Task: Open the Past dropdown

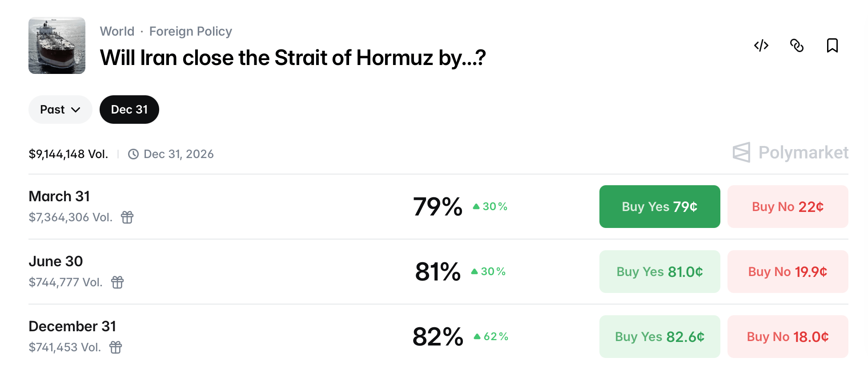Action: 60,110
